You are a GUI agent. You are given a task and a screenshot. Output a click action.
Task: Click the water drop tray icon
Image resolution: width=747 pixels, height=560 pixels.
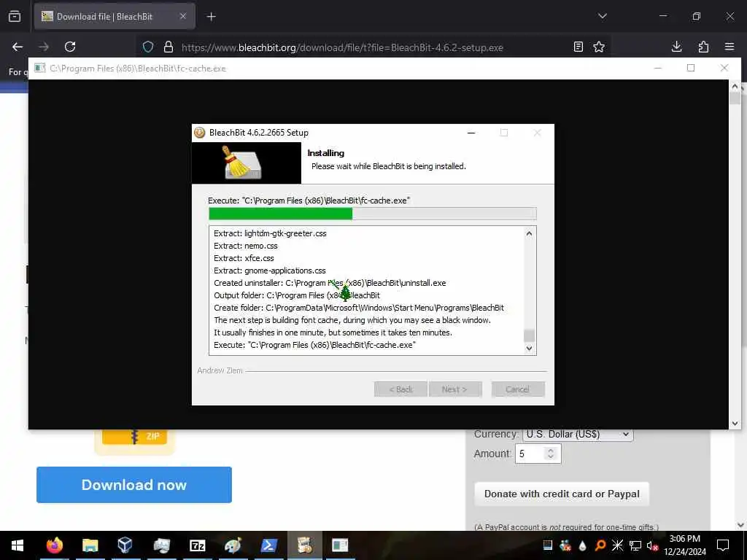coord(583,545)
